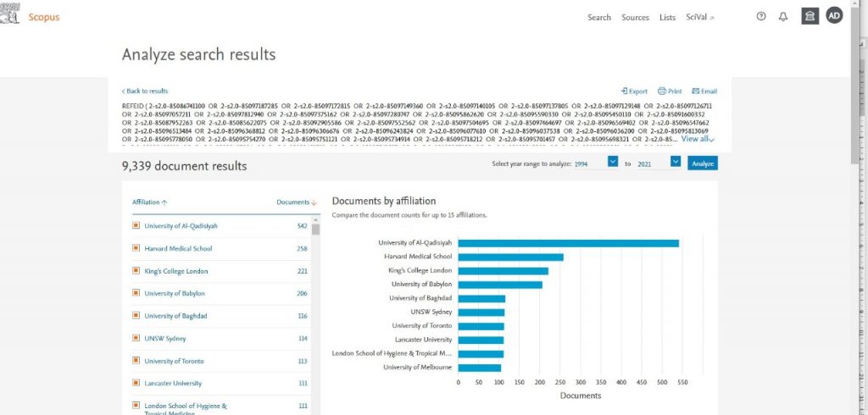Open University of Babylon affiliation link

pyautogui.click(x=175, y=293)
